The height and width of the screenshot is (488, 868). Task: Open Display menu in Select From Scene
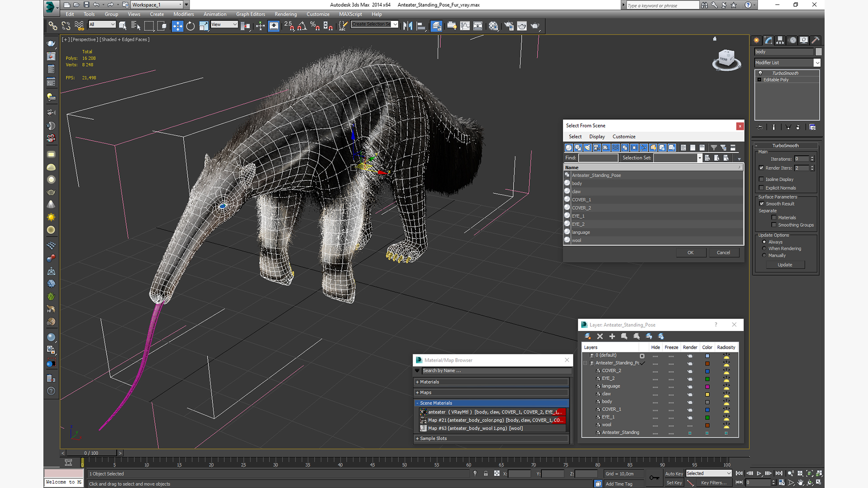point(597,137)
